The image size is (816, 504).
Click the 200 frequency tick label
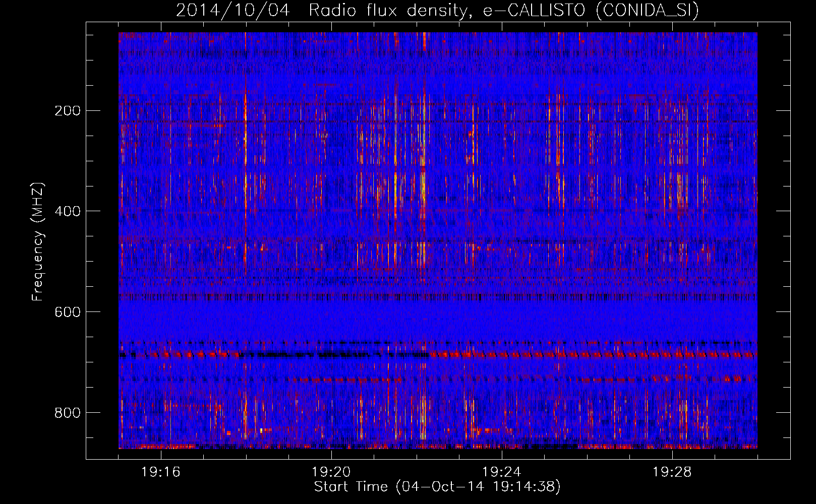[x=68, y=110]
